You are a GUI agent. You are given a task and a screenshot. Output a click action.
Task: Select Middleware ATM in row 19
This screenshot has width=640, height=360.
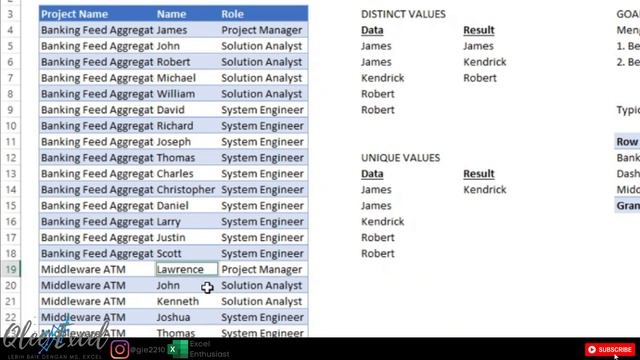click(97, 269)
